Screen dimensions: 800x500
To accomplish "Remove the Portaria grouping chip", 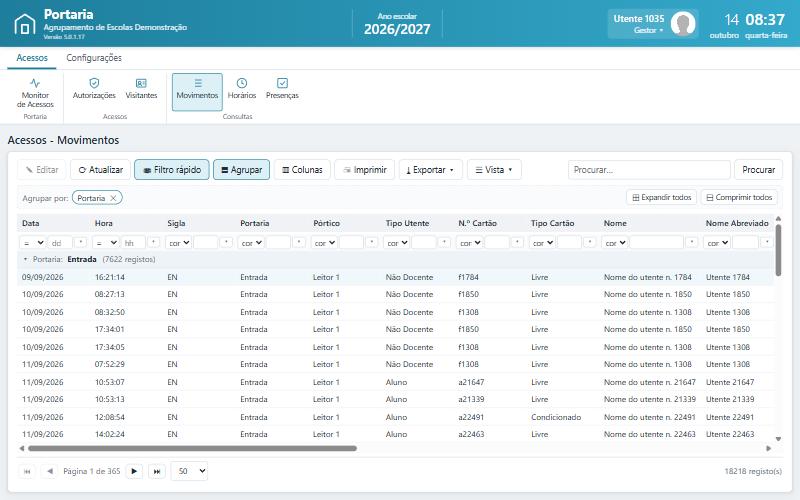I will [113, 198].
